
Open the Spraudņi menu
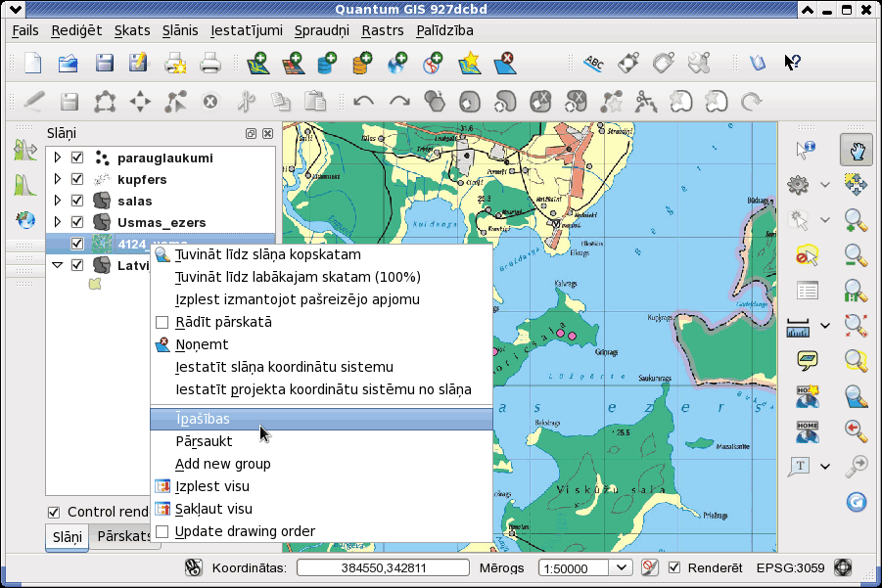point(322,30)
